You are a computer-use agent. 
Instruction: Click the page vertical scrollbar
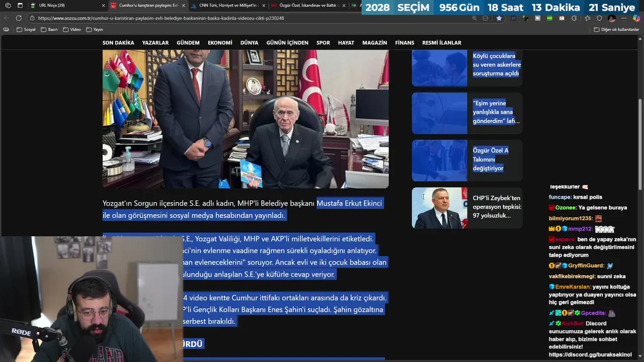(640, 143)
